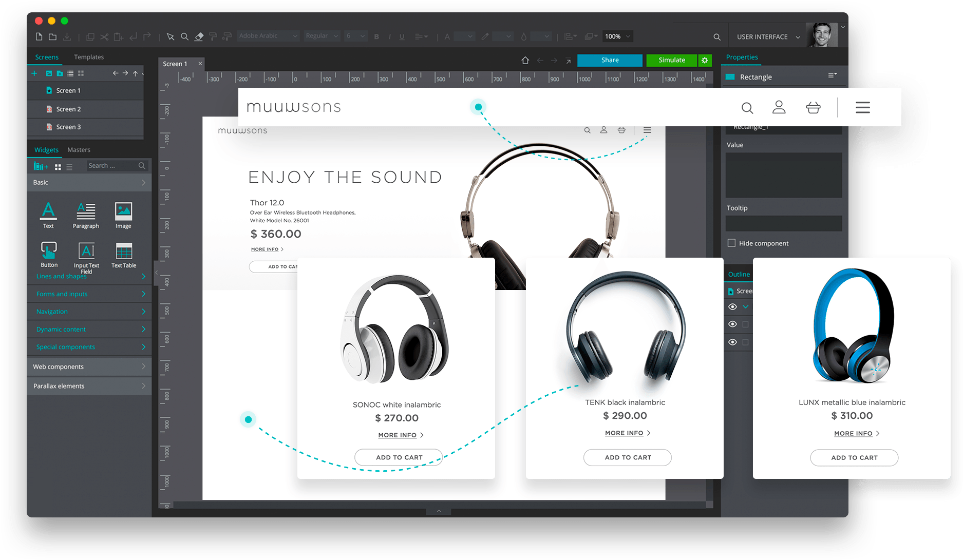The height and width of the screenshot is (560, 963).
Task: Select the cursor selection tool
Action: click(x=171, y=36)
